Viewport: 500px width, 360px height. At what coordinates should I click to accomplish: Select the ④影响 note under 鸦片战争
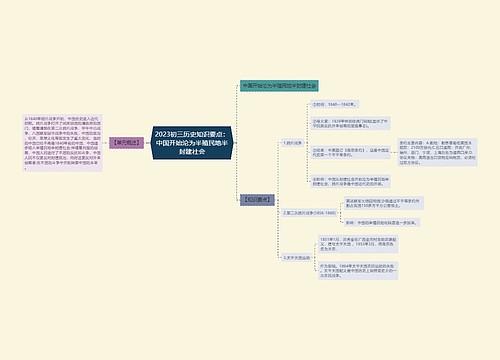point(350,181)
